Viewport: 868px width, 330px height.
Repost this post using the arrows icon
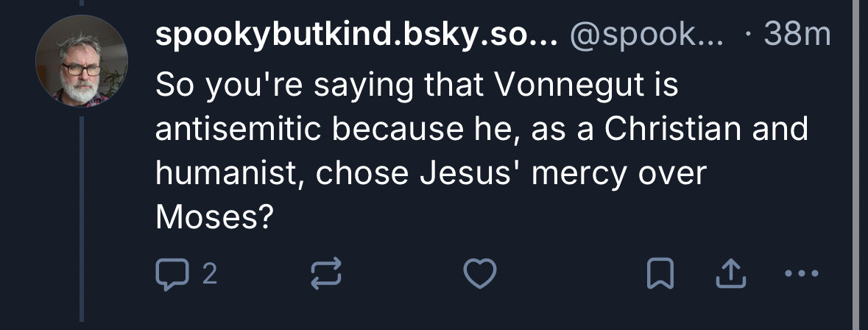(327, 274)
